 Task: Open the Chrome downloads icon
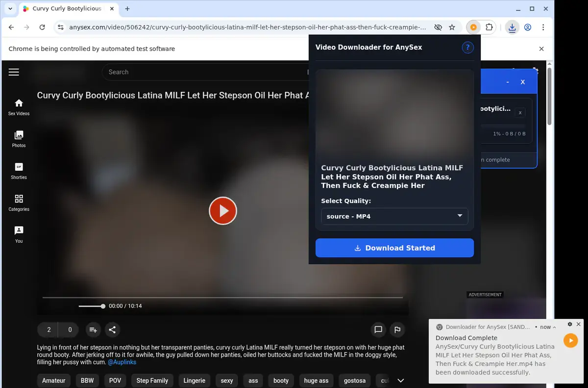512,27
